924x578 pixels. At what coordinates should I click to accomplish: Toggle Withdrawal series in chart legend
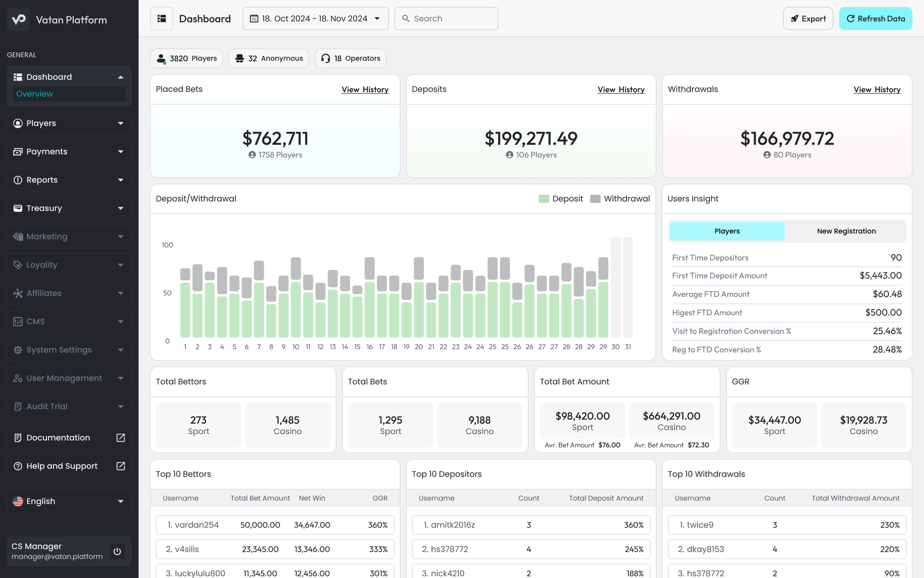pyautogui.click(x=620, y=199)
